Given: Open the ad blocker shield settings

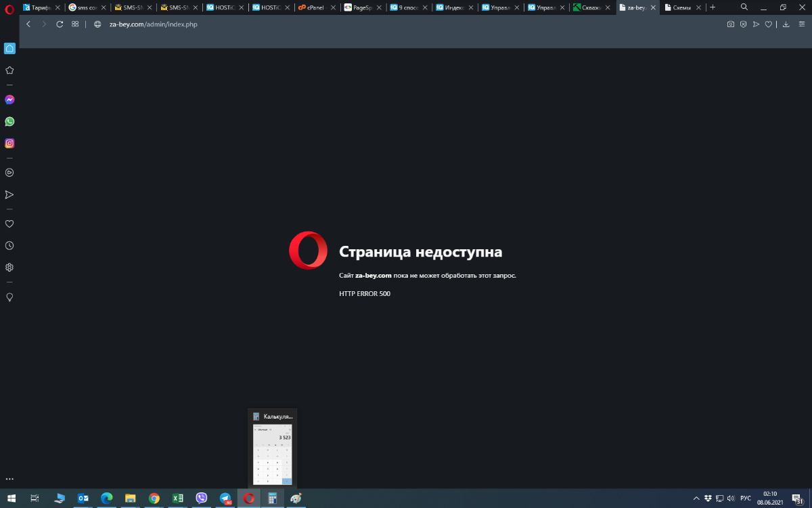Looking at the screenshot, I should [x=743, y=24].
